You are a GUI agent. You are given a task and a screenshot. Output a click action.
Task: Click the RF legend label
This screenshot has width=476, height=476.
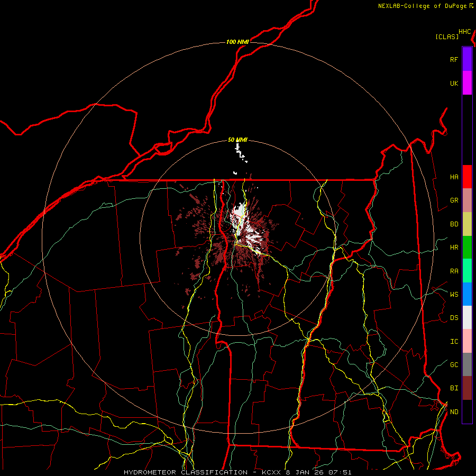(x=454, y=59)
